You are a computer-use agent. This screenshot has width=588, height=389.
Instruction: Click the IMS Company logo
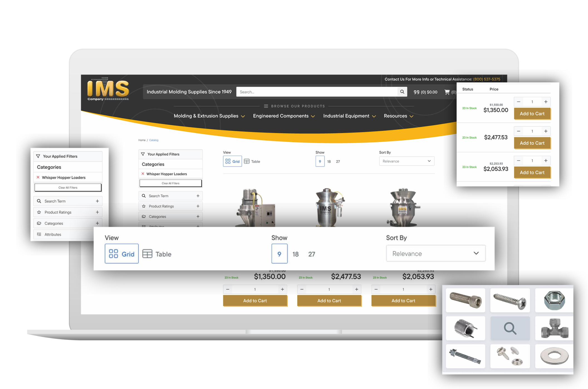(x=108, y=89)
